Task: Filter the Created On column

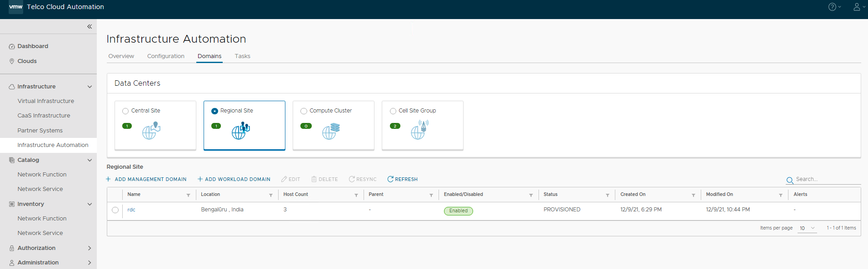Action: coord(693,195)
